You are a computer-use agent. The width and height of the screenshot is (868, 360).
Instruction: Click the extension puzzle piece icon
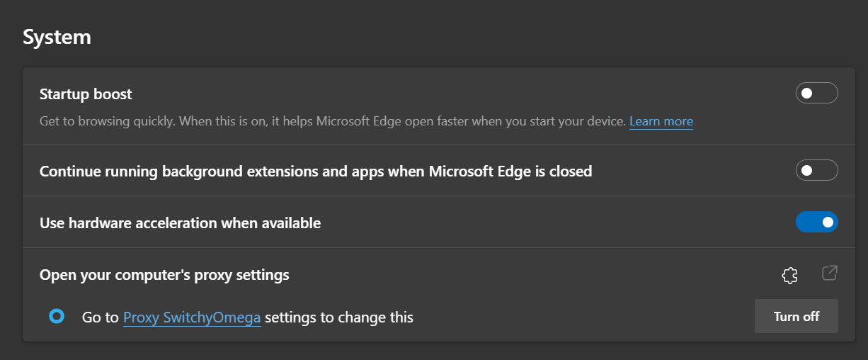pos(789,276)
